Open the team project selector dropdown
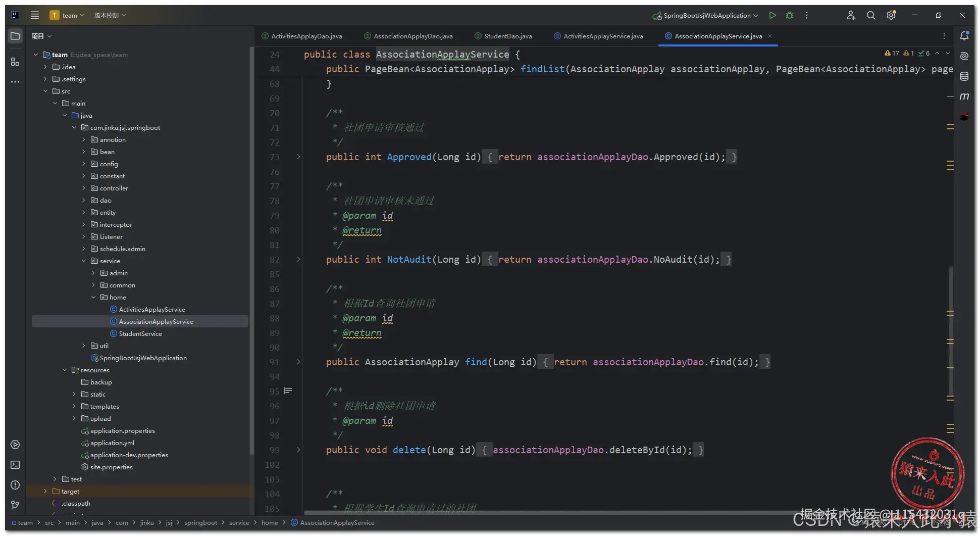The width and height of the screenshot is (980, 536). pyautogui.click(x=67, y=15)
